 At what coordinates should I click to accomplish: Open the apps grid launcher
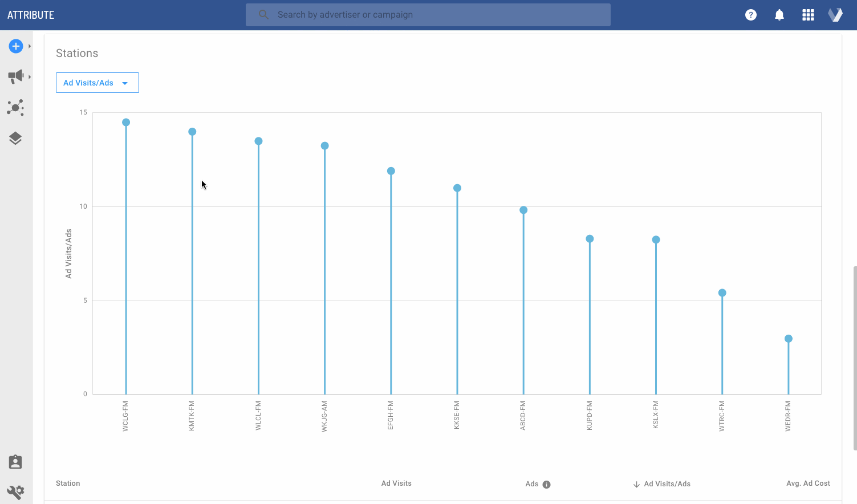(808, 15)
